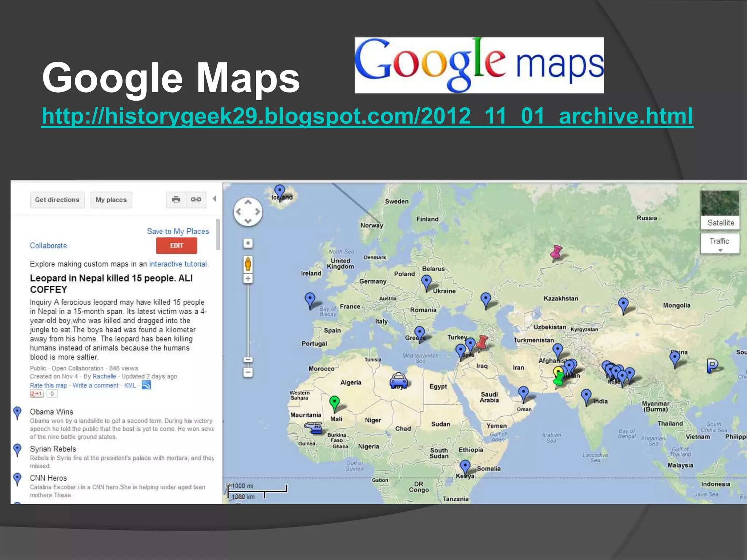
Task: Open the KML link
Action: pos(130,385)
